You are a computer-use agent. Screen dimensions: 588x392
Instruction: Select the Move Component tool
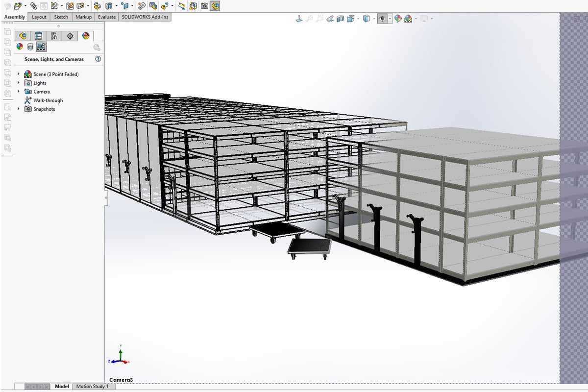click(80, 6)
